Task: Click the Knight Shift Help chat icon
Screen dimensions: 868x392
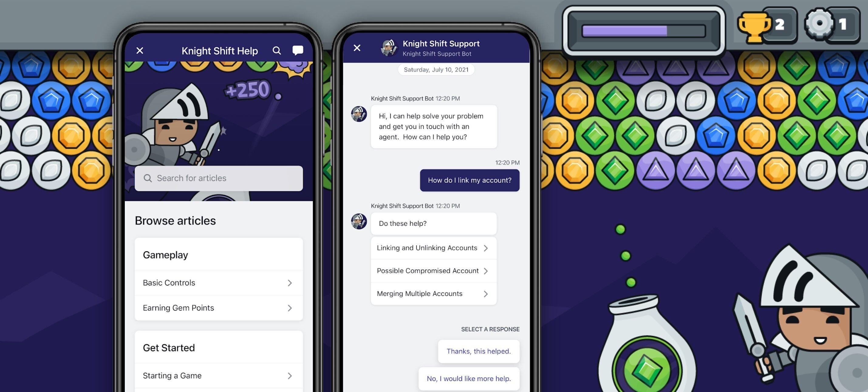Action: [x=298, y=50]
